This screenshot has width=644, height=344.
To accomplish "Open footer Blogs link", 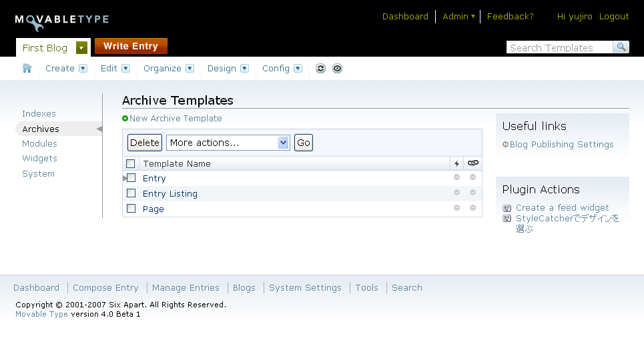I will point(244,288).
